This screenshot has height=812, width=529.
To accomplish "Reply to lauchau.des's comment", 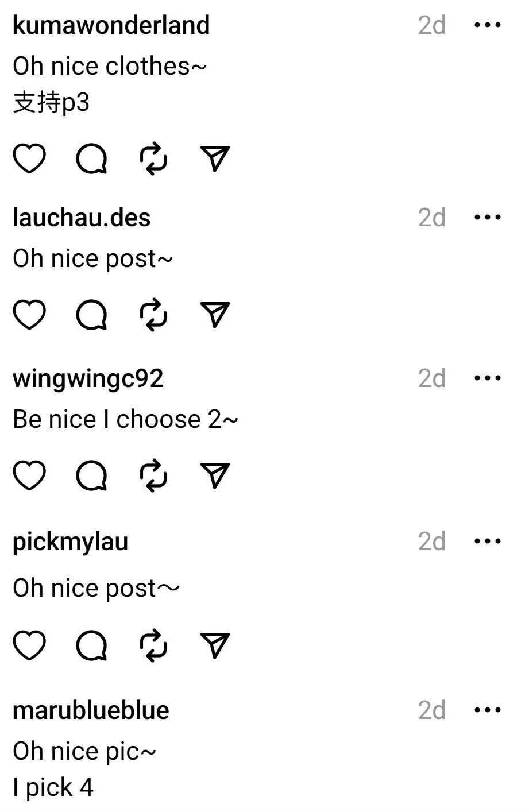I will [x=92, y=315].
